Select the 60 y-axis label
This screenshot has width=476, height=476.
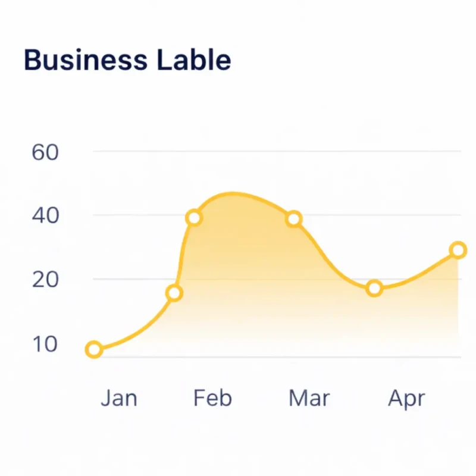click(x=45, y=152)
